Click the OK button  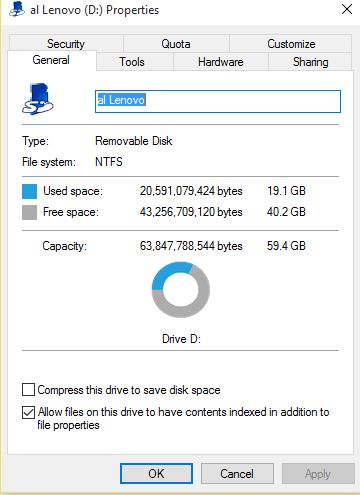coord(156,473)
